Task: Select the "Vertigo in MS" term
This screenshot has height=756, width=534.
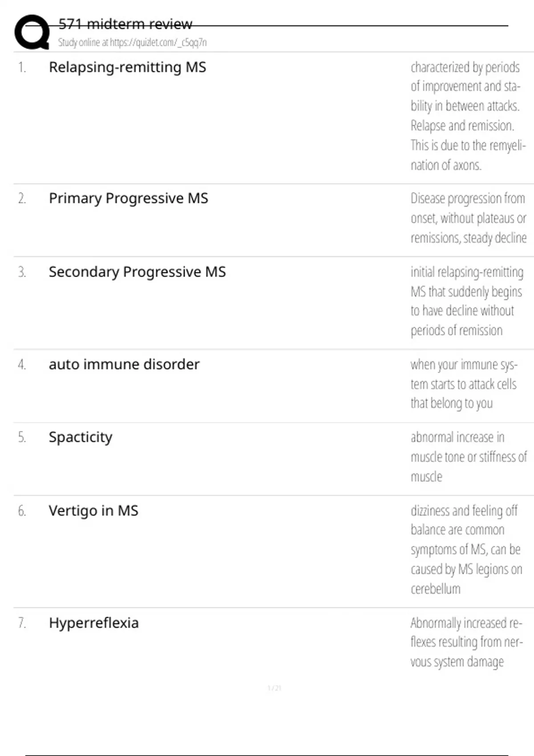Action: [x=93, y=511]
